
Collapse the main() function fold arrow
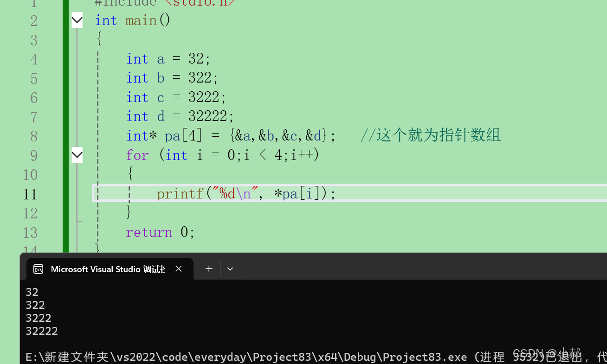[77, 20]
